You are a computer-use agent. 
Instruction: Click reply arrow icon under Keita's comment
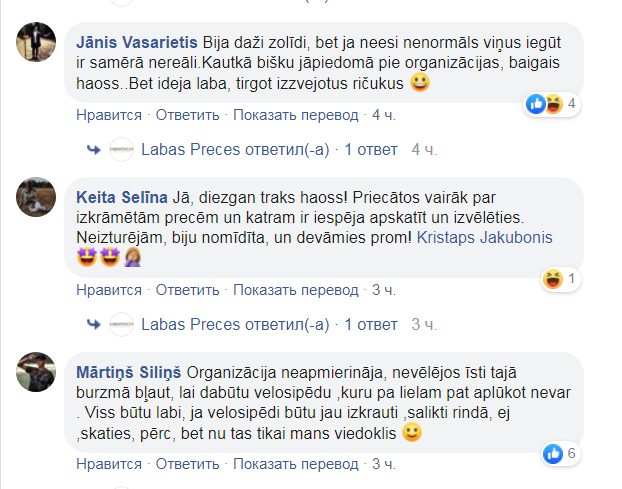pos(94,325)
